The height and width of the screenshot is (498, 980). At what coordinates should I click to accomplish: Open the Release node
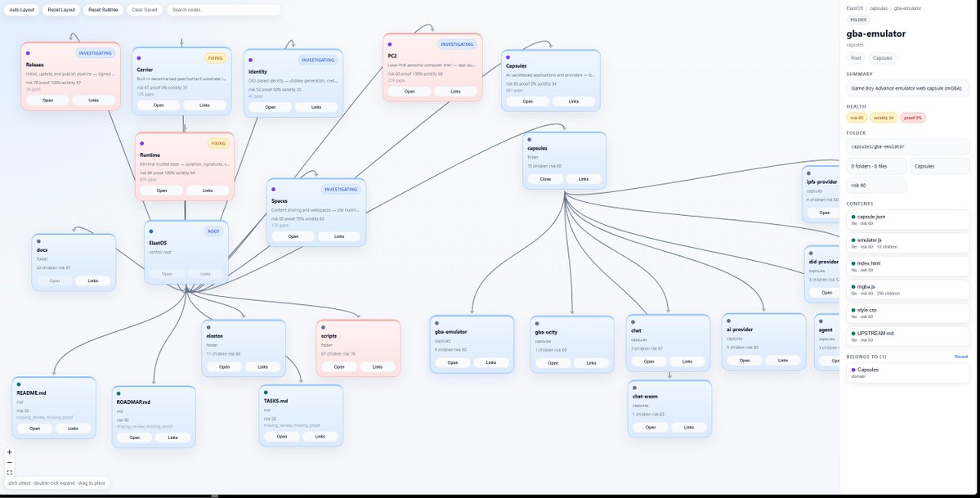(x=47, y=100)
